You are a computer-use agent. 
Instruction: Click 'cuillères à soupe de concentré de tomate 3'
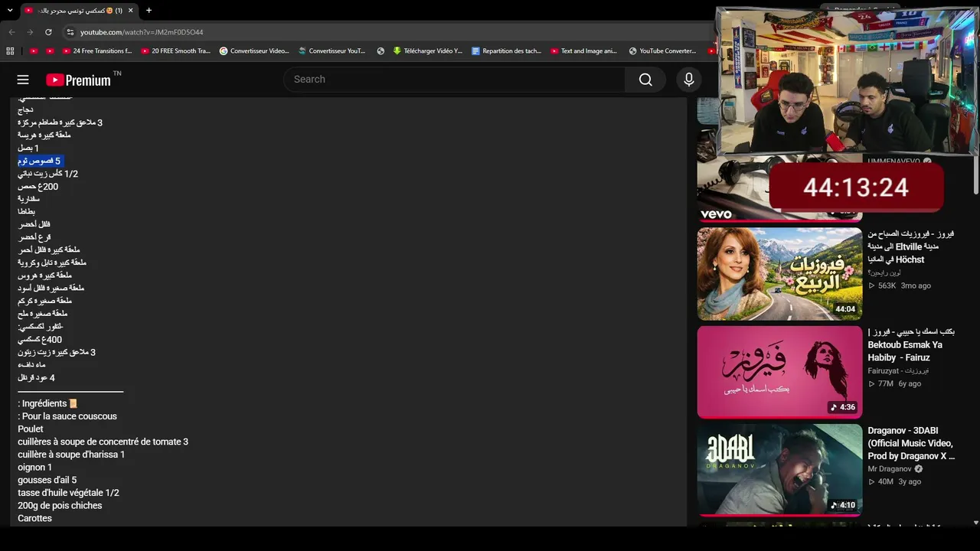[103, 442]
